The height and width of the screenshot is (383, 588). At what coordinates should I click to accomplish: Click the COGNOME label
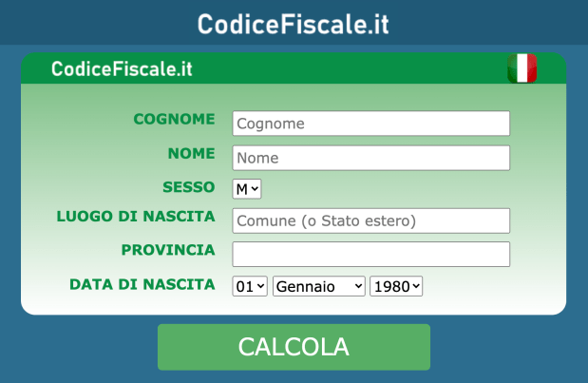[x=175, y=120]
